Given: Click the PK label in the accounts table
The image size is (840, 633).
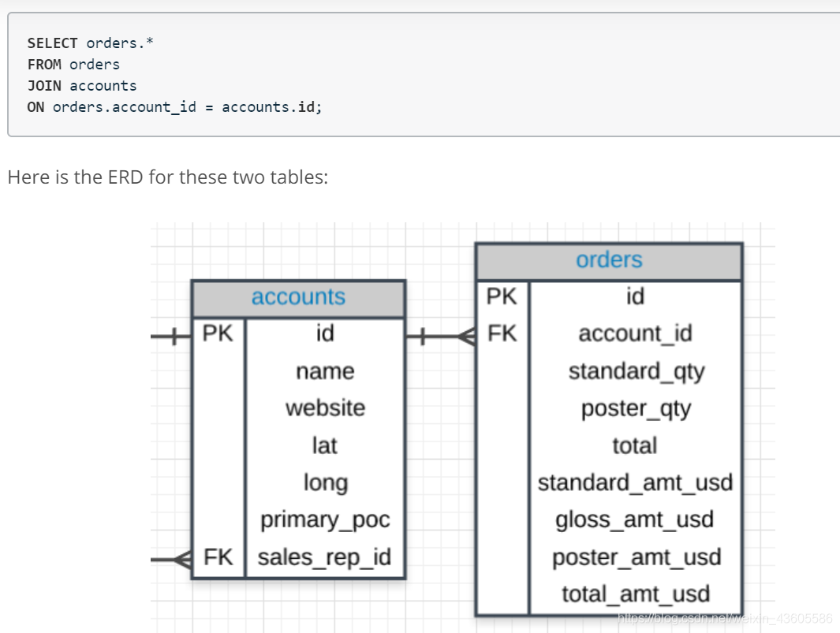Looking at the screenshot, I should 218,333.
